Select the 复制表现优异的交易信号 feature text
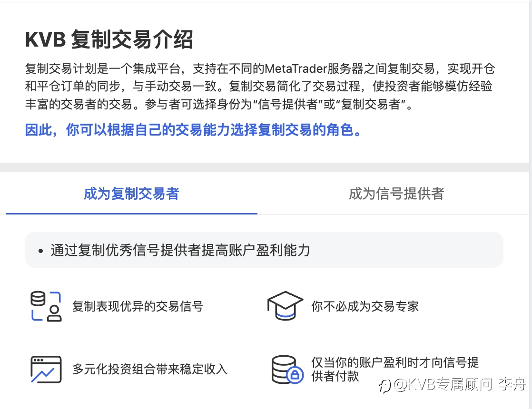The image size is (532, 409). (x=138, y=306)
